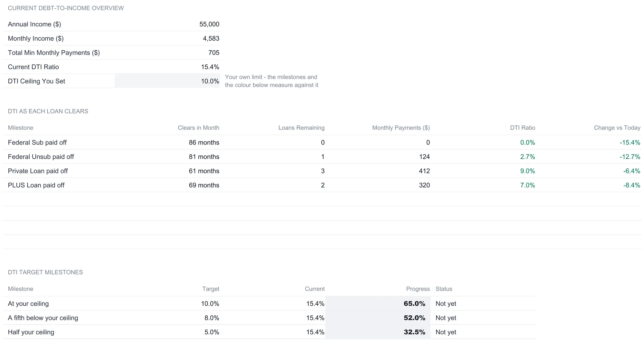
Task: Select the Federal Unsub paid off row
Action: tap(322, 156)
